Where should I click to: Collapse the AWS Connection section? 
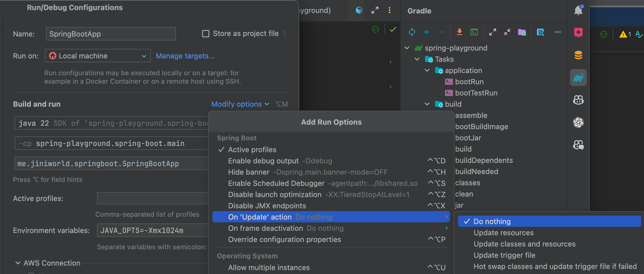pyautogui.click(x=18, y=263)
